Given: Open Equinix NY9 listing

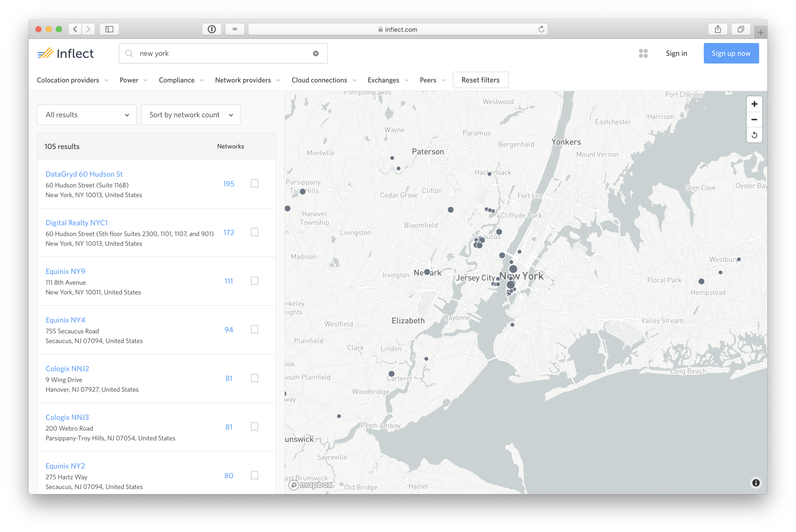Looking at the screenshot, I should (66, 272).
